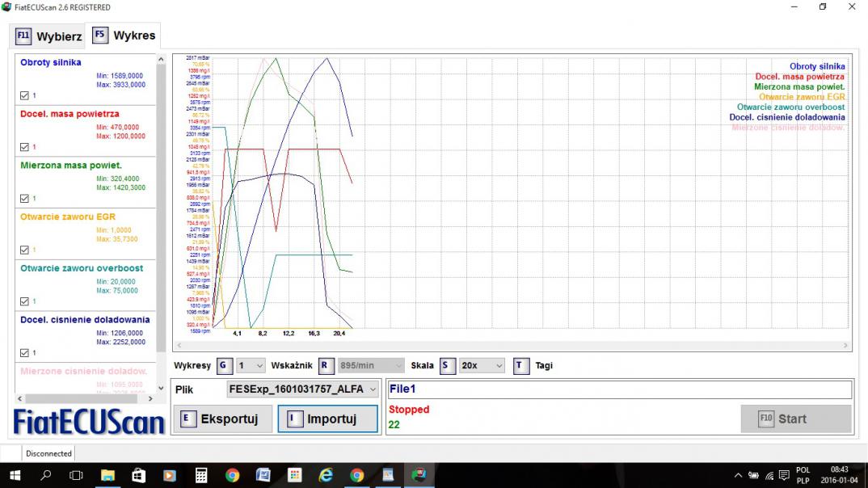Open the Plik file selection dropdown
Image resolution: width=868 pixels, height=488 pixels.
303,389
